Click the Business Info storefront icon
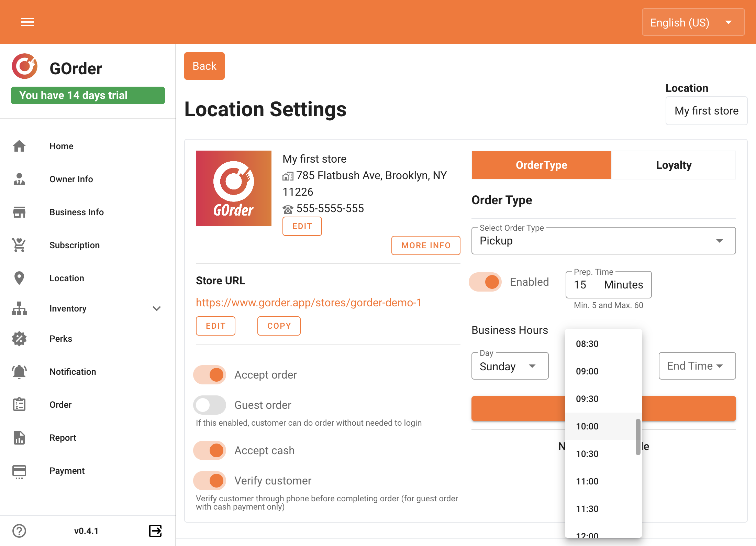The image size is (756, 546). [x=19, y=212]
